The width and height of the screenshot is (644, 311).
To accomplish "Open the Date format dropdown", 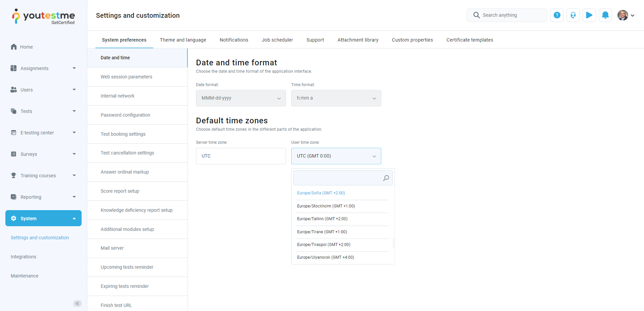I will pyautogui.click(x=241, y=98).
